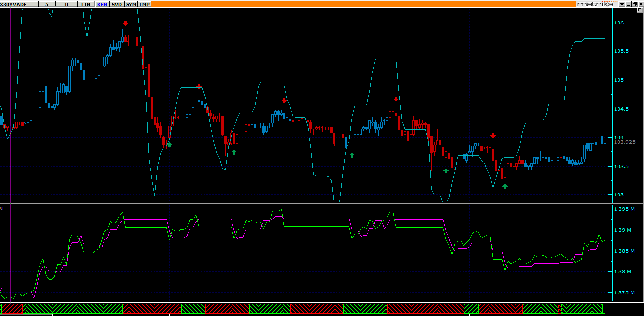Click the leftmost red sell arrow

coord(125,23)
